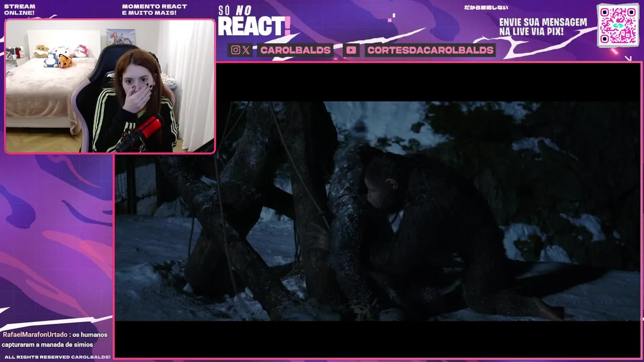Click chat message 'capturaram a manada de simios'

click(47, 344)
